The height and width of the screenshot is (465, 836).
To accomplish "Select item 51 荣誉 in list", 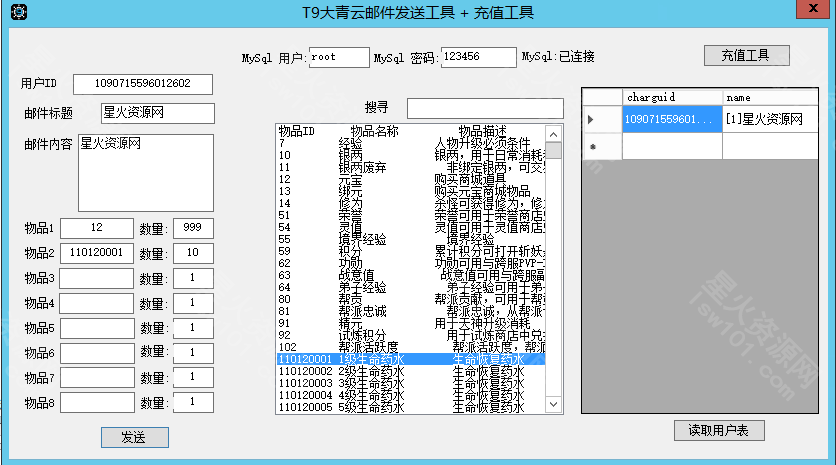I will 411,215.
